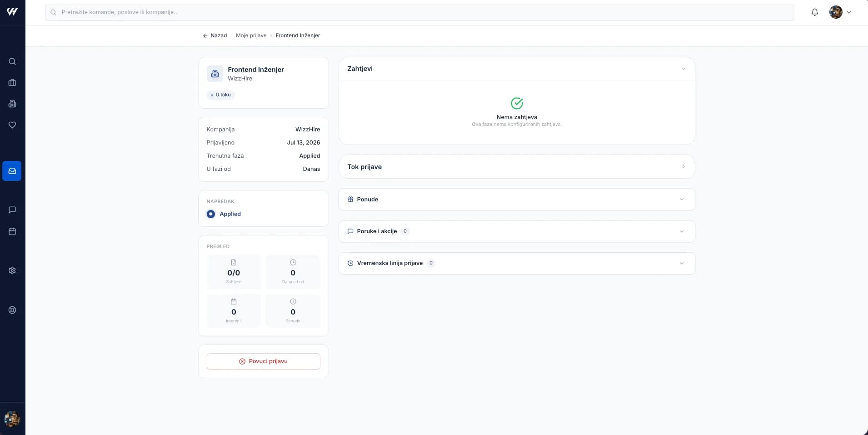Open the search icon in the left sidebar
This screenshot has height=435, width=868.
(12, 61)
